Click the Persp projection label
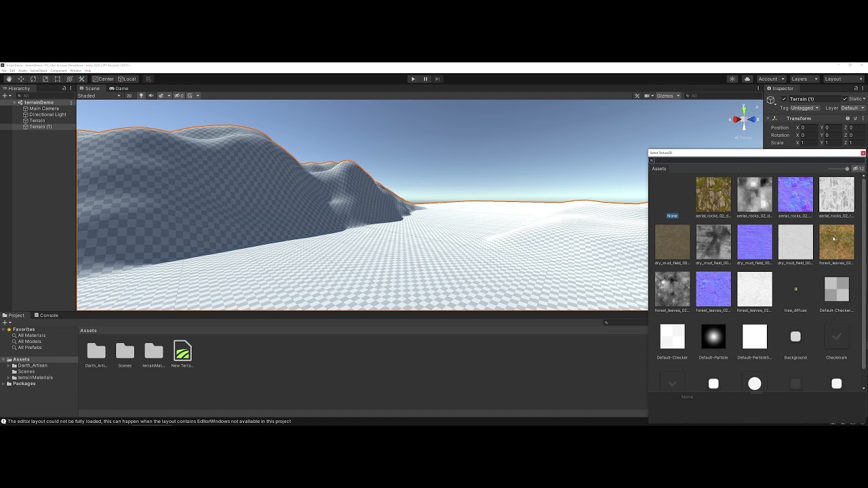The height and width of the screenshot is (488, 868). 745,138
